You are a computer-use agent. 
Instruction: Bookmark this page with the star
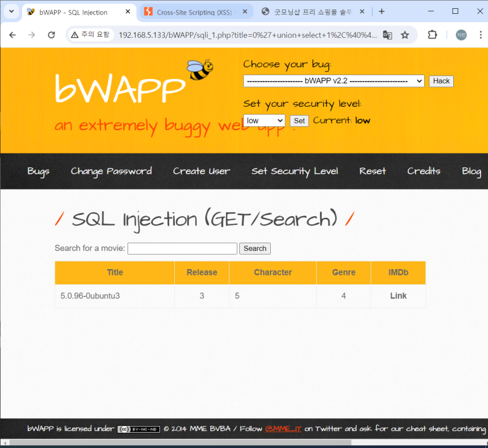coord(405,35)
